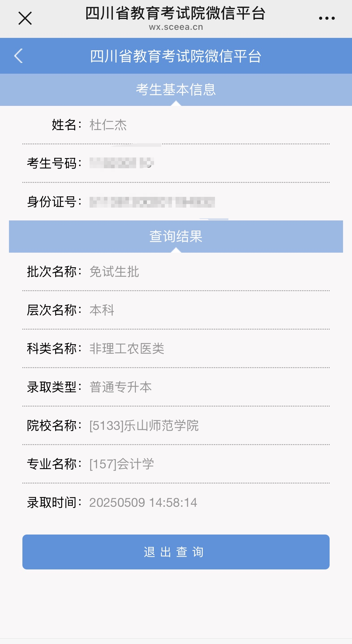
Task: Tap the name value 杜仁杰
Action: (108, 125)
